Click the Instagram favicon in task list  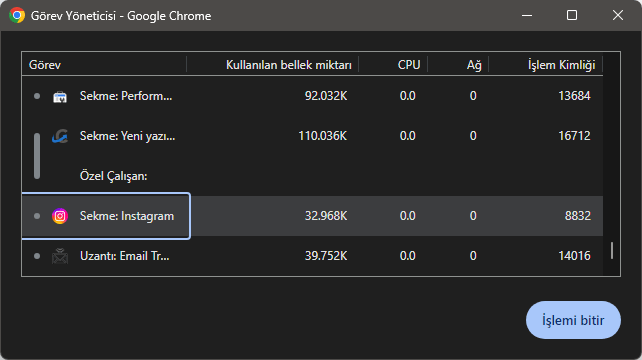pos(60,216)
